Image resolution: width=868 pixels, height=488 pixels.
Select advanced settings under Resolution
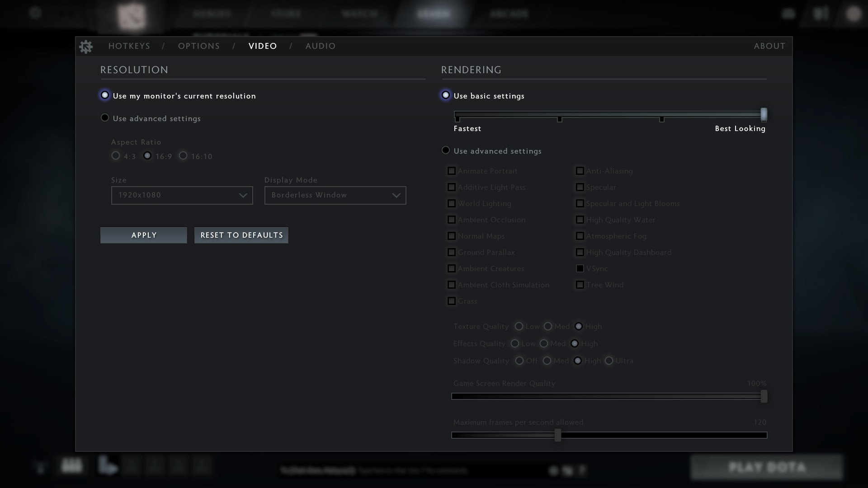[x=105, y=118]
